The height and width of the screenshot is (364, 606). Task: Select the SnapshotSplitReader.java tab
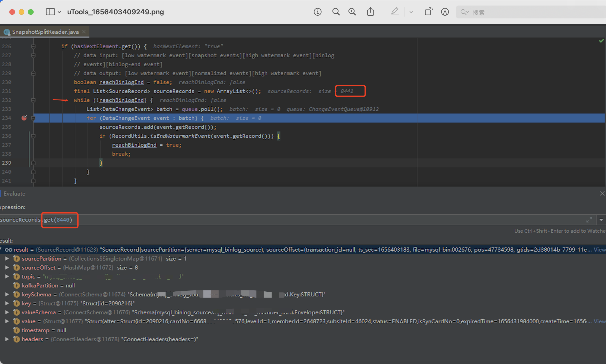[x=45, y=32]
